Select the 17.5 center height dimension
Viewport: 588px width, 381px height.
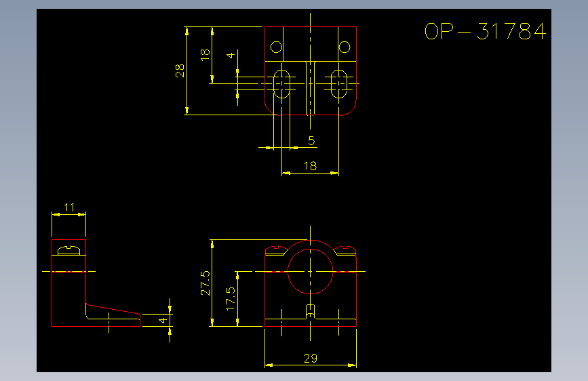(231, 298)
